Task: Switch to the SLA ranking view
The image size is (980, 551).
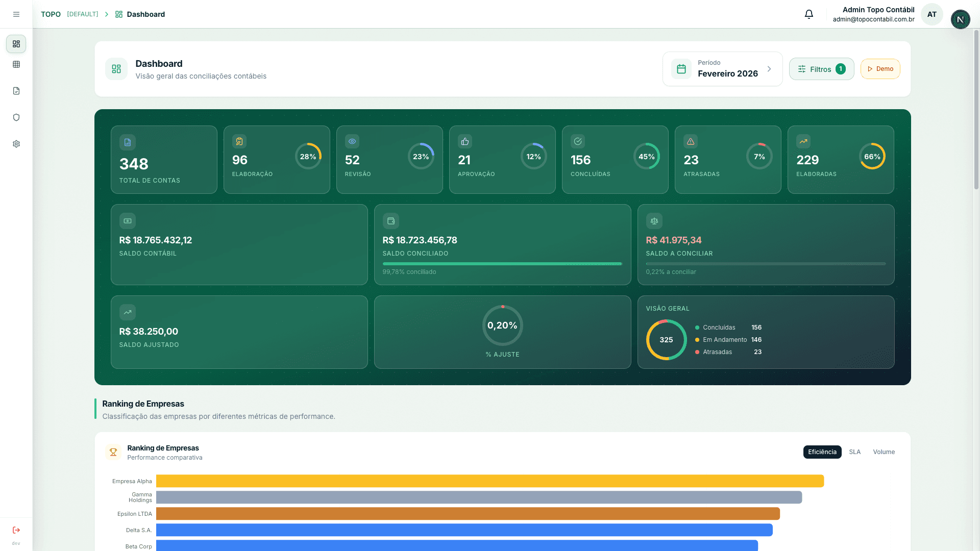Action: pyautogui.click(x=855, y=452)
